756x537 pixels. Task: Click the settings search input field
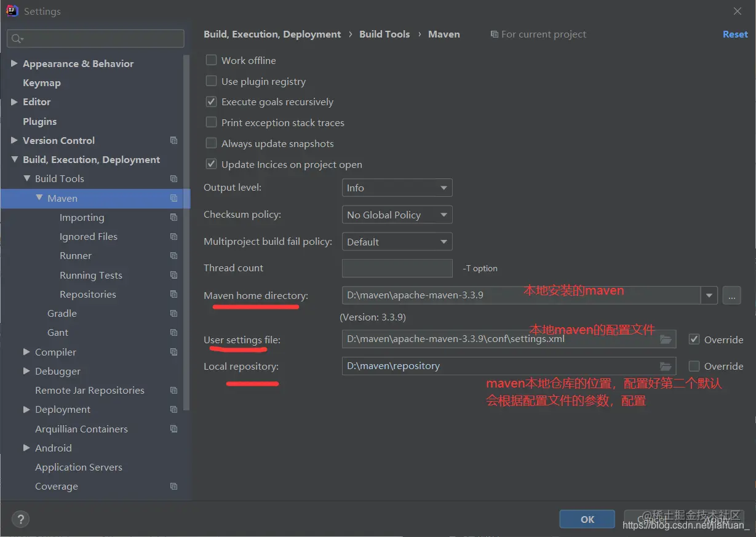click(95, 39)
